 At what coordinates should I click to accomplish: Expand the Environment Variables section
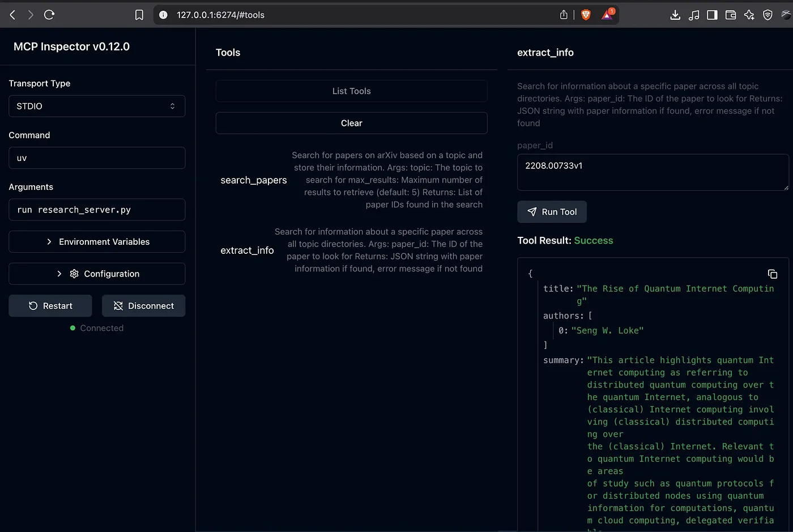click(96, 241)
